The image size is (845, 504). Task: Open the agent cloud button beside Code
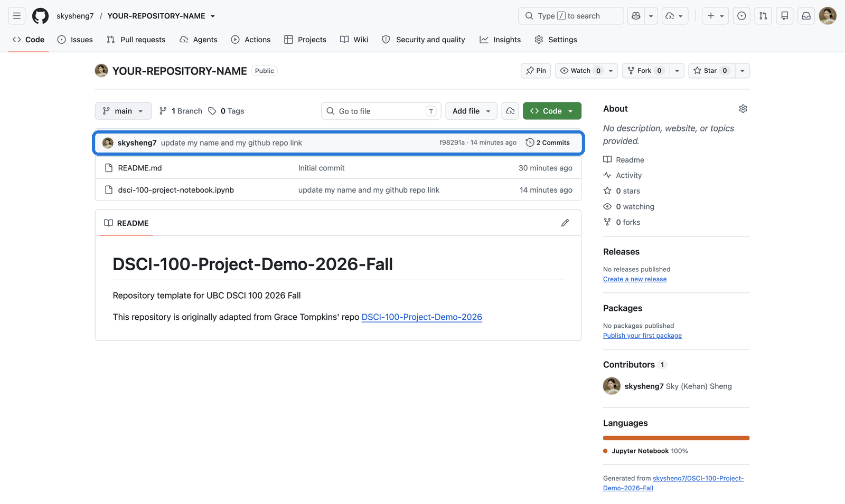click(510, 111)
